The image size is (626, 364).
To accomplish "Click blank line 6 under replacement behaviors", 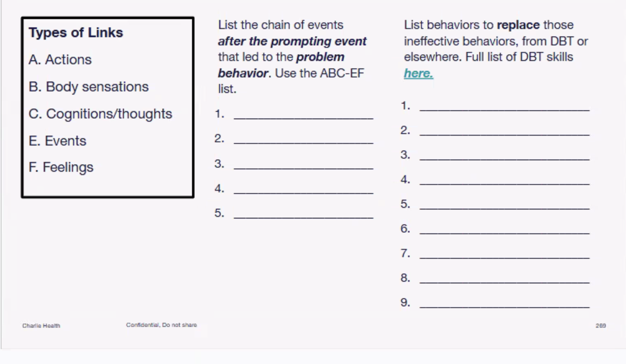I will point(504,230).
